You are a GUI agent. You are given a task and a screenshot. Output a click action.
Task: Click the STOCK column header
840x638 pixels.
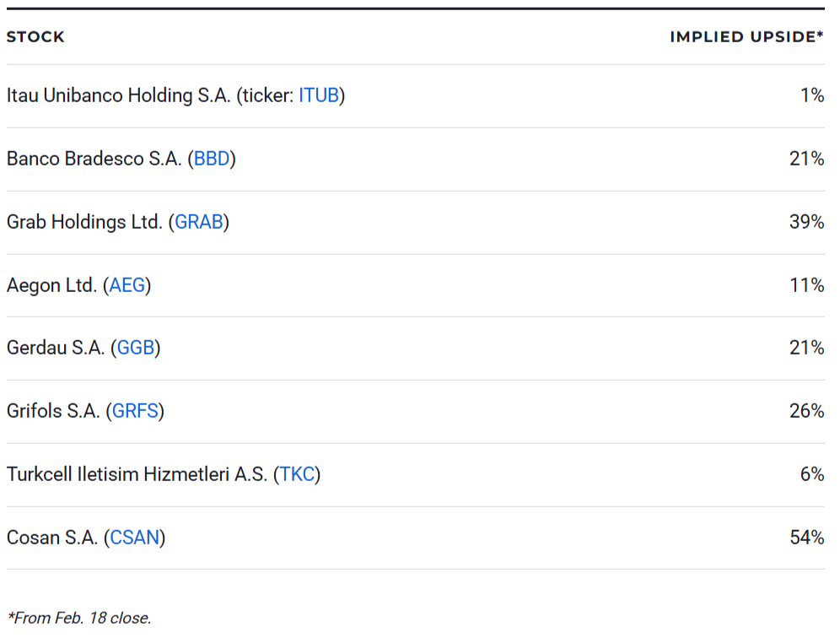tap(35, 37)
